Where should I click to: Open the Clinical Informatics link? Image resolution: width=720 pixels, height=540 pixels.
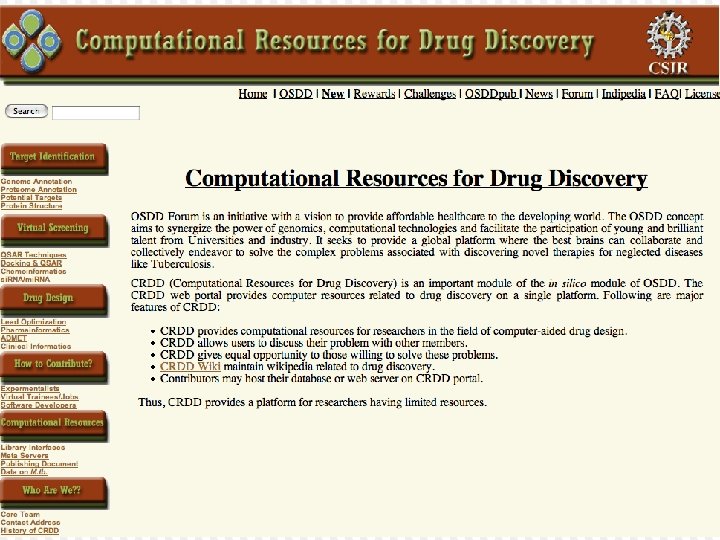click(36, 347)
